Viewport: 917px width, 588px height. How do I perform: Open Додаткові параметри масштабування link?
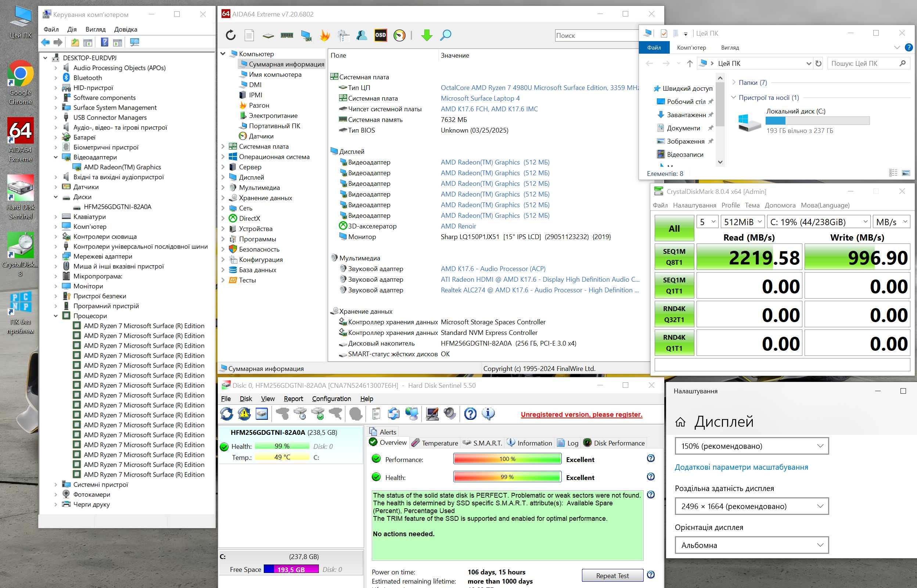(x=741, y=467)
